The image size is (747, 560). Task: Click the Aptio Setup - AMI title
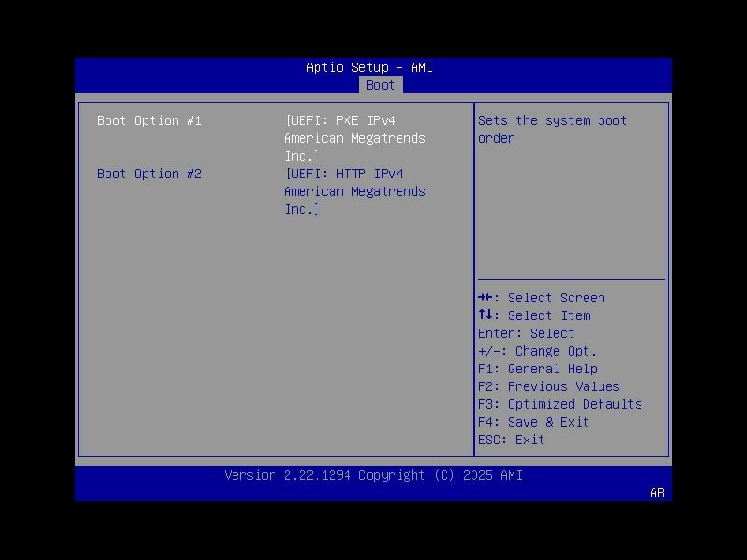370,67
